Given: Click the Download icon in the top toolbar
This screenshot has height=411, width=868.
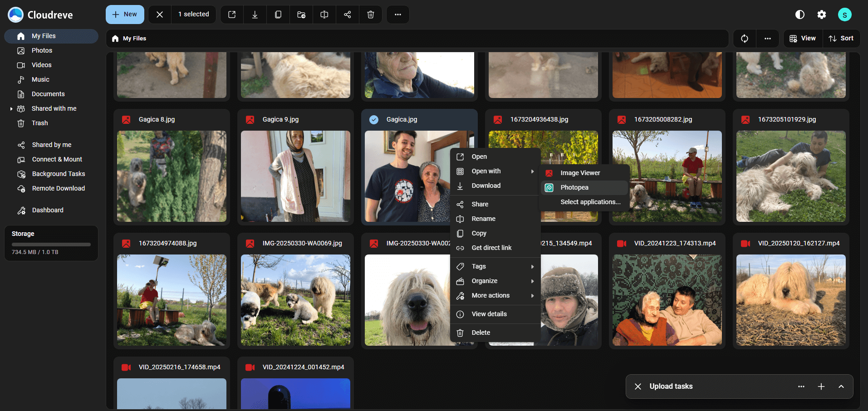Looking at the screenshot, I should click(x=255, y=15).
